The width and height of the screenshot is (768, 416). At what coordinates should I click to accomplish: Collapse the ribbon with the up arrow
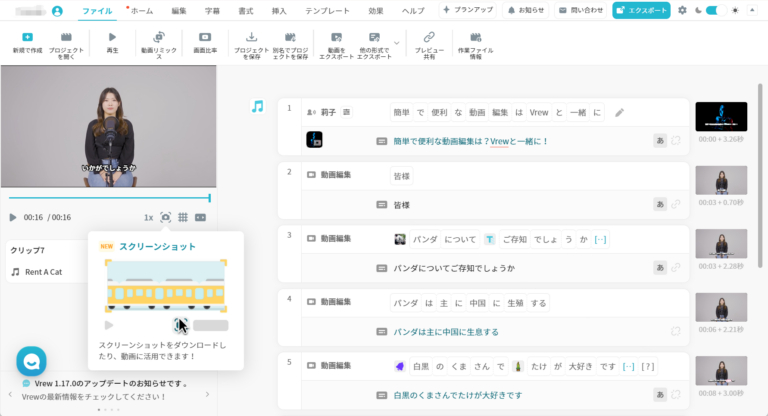point(752,10)
